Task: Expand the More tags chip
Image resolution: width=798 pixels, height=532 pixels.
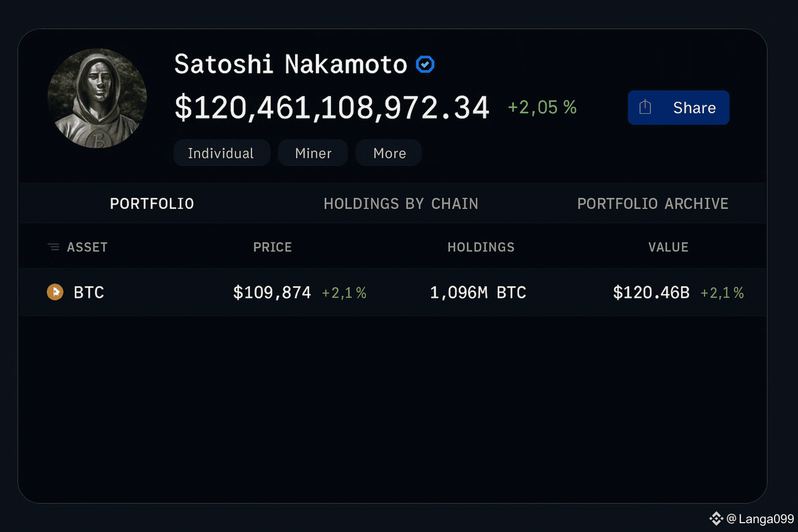Action: point(389,153)
